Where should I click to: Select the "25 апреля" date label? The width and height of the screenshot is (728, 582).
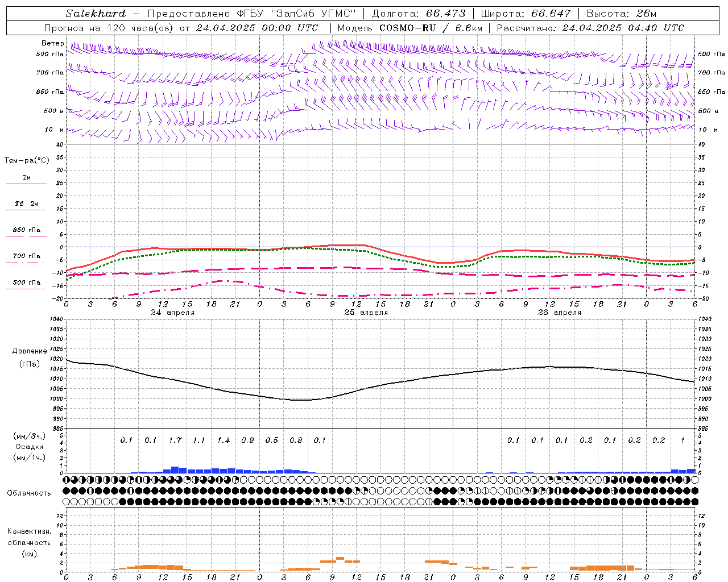366,313
